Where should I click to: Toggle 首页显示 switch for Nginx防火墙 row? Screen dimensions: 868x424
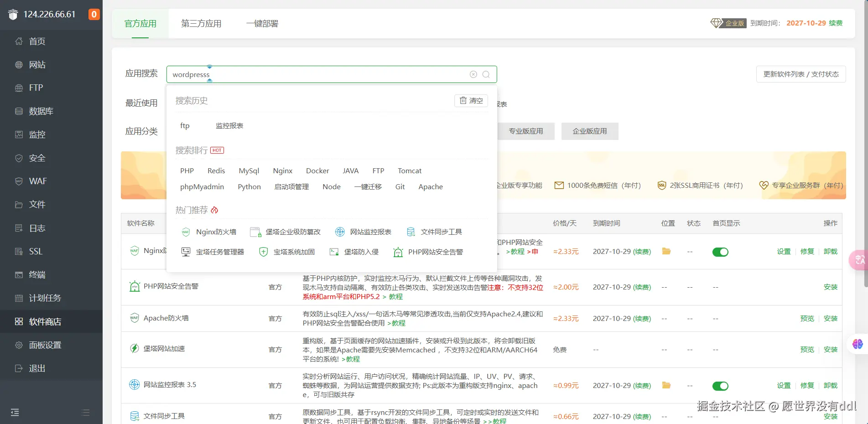click(x=720, y=252)
